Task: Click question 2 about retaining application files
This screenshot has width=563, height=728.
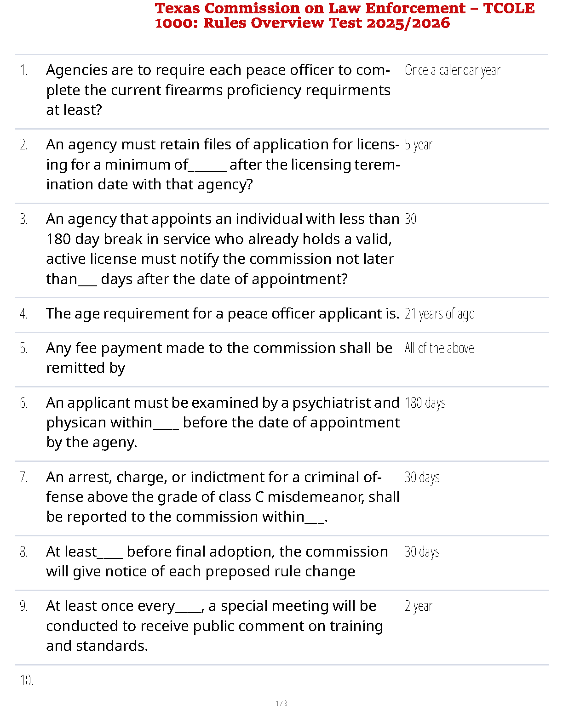Action: click(223, 164)
